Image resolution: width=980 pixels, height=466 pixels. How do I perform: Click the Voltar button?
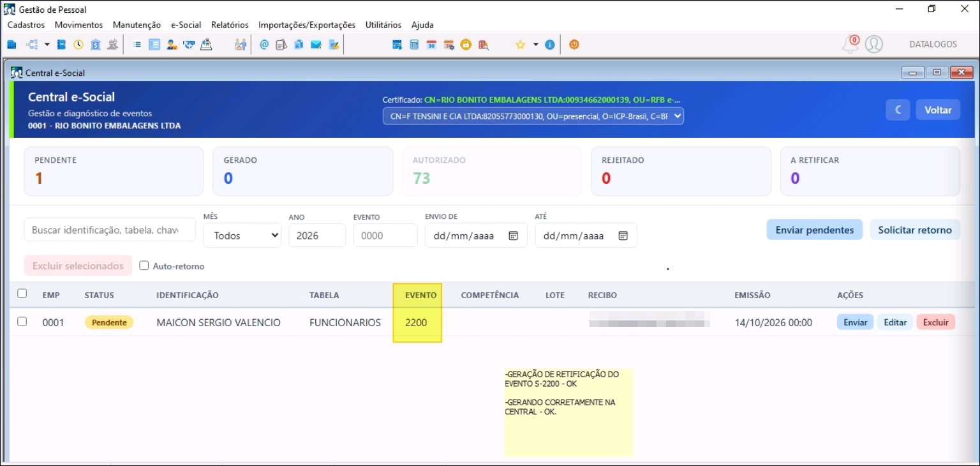click(x=938, y=110)
